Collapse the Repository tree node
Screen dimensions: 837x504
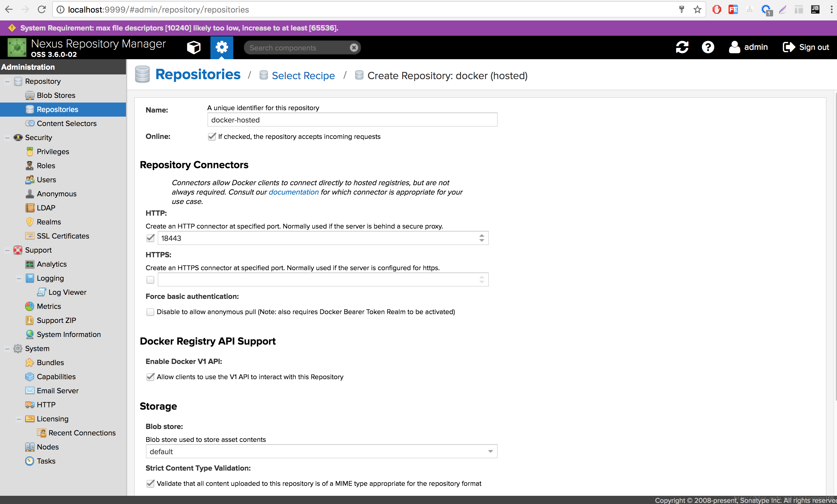click(7, 81)
